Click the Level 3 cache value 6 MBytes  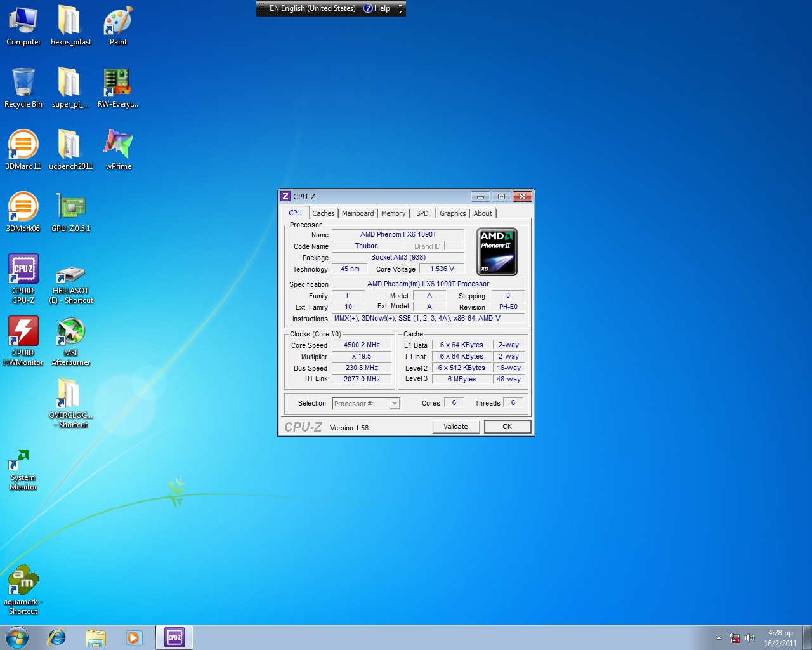click(x=462, y=379)
